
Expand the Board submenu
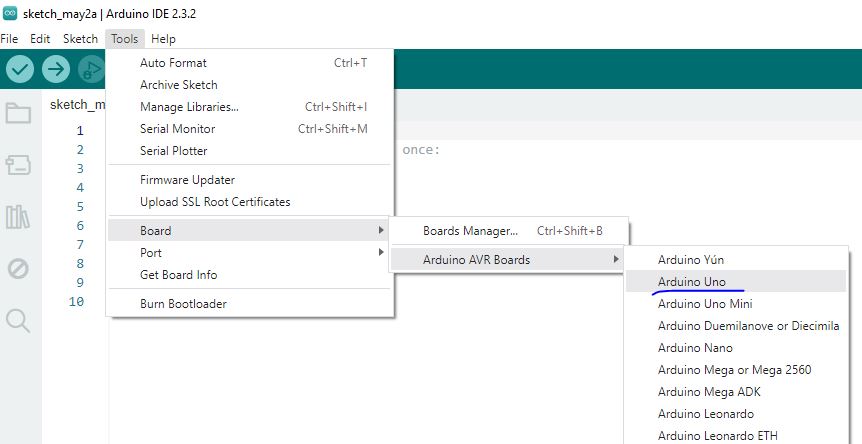[250, 231]
